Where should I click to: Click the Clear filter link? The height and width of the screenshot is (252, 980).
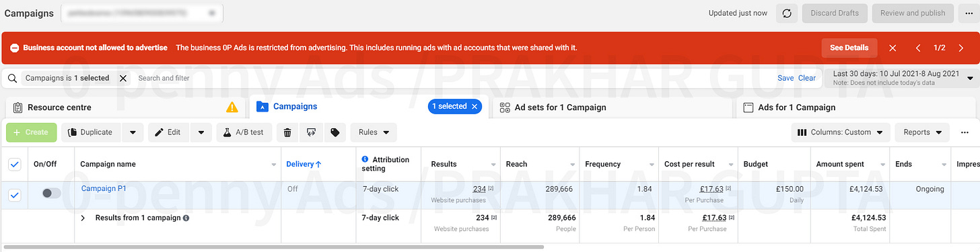807,78
